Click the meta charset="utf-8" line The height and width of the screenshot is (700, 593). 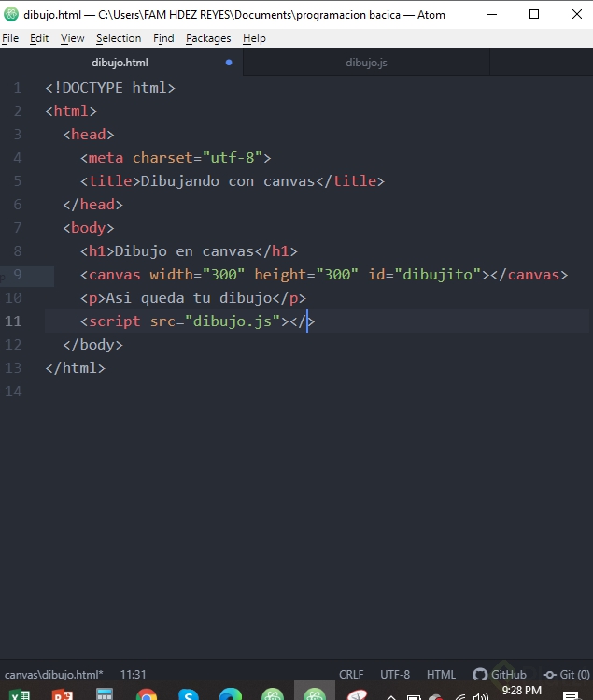click(176, 158)
